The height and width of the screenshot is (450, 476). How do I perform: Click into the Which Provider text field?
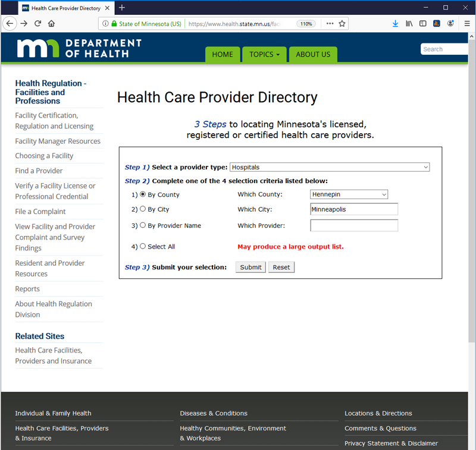(354, 226)
